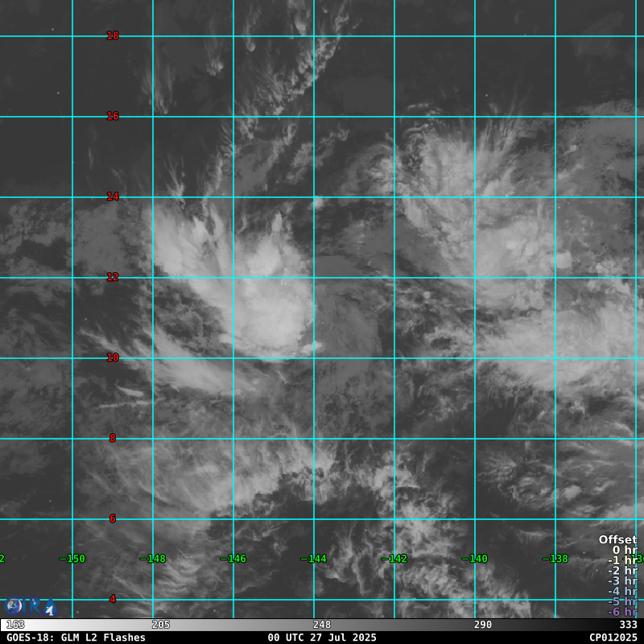This screenshot has height=644, width=644.
Task: Click the 248 value on the colorbar
Action: [x=322, y=625]
